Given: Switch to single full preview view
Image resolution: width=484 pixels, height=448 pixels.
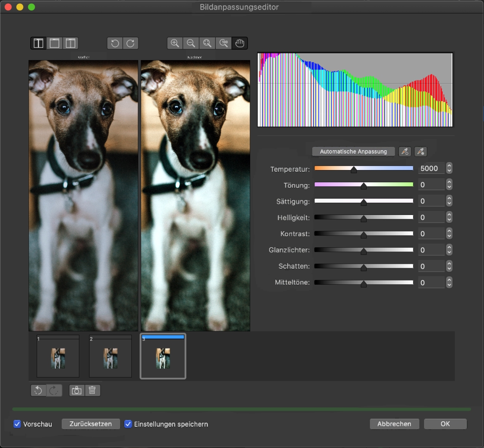Looking at the screenshot, I should coord(55,43).
